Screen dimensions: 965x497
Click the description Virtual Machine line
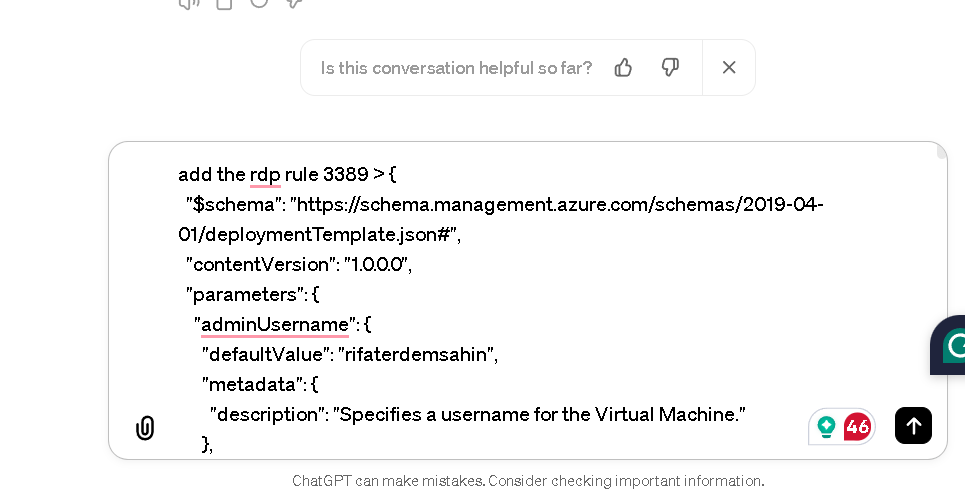pyautogui.click(x=478, y=415)
